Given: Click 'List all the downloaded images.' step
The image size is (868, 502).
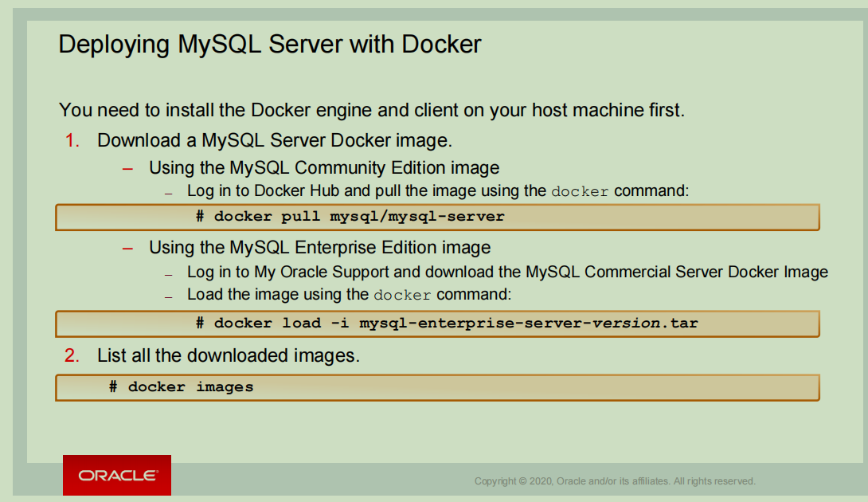Looking at the screenshot, I should tap(228, 355).
